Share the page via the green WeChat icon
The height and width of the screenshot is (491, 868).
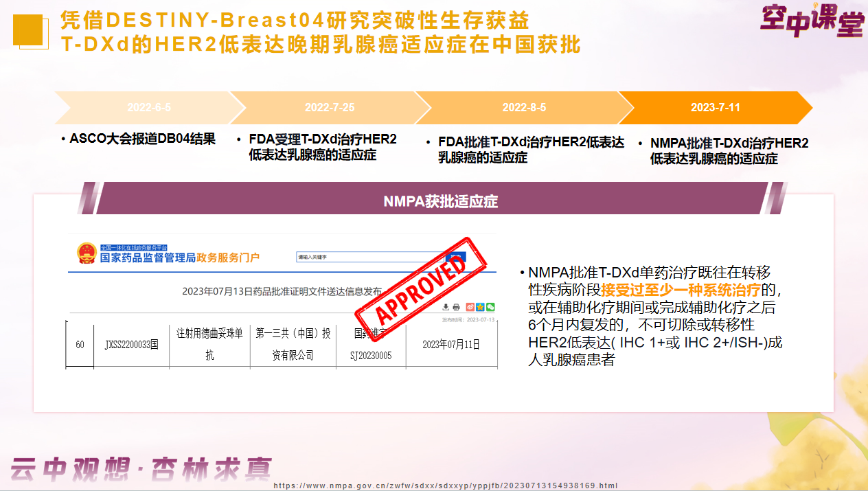(490, 307)
